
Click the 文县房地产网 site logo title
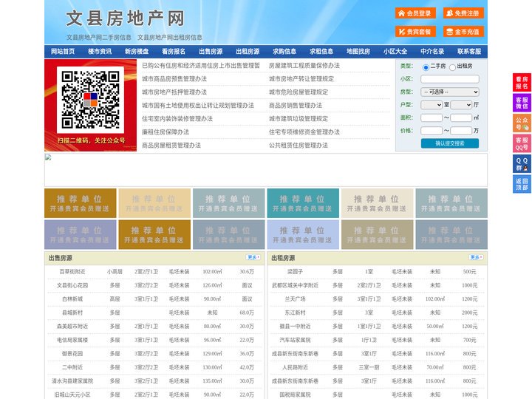(125, 18)
